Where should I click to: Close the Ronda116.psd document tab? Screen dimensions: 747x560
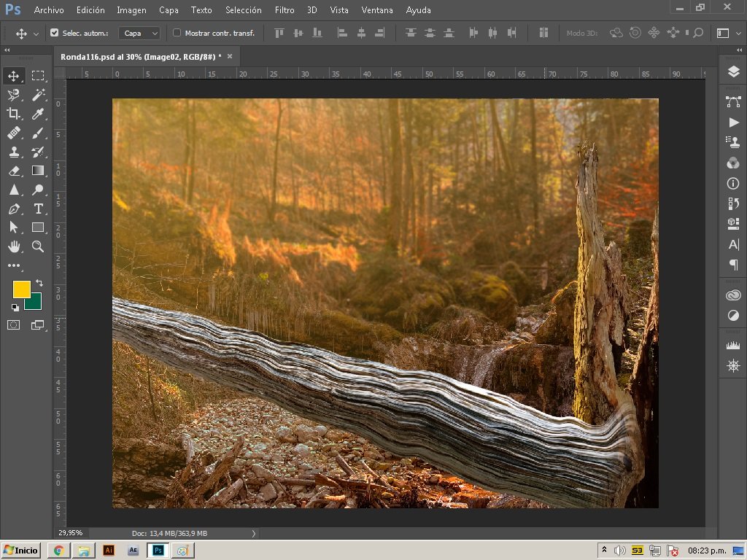click(230, 56)
